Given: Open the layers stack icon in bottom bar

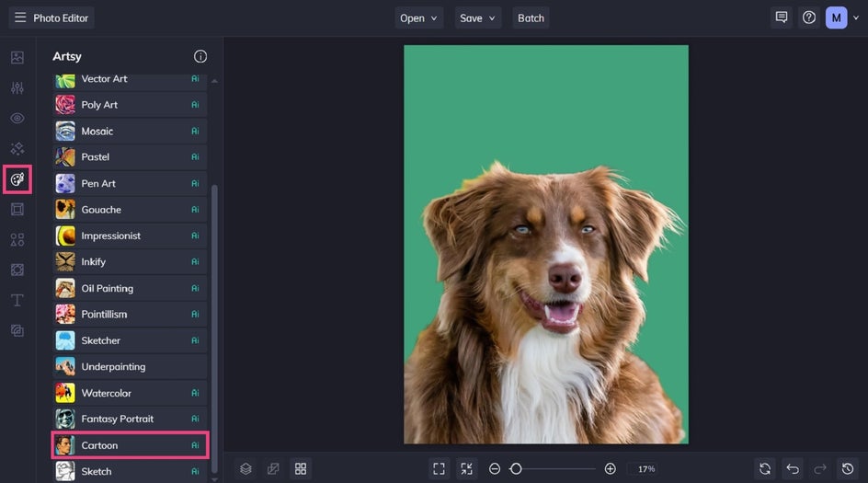Looking at the screenshot, I should click(x=246, y=469).
